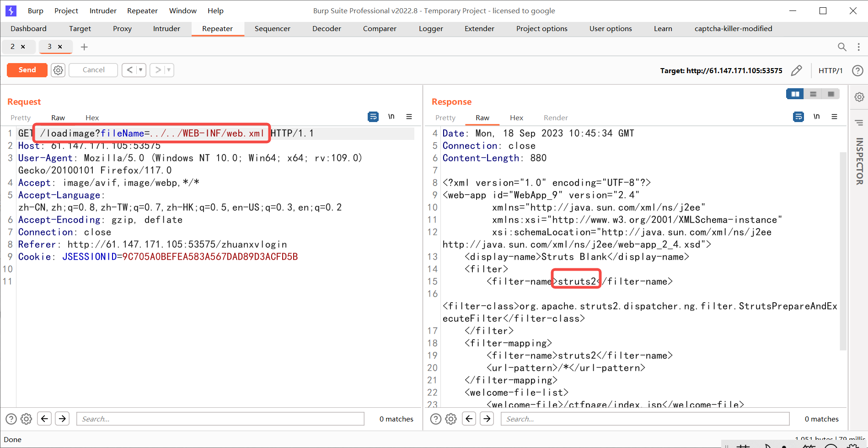Image resolution: width=868 pixels, height=448 pixels.
Task: Open the Window menu
Action: 182,11
